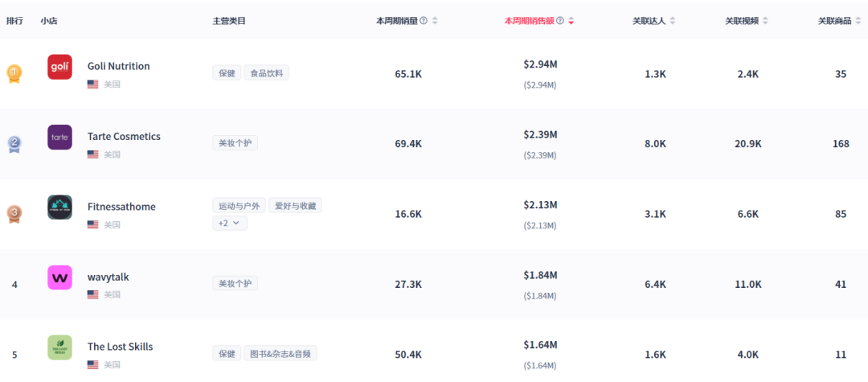Click the silver rank 2 medal

(x=14, y=144)
